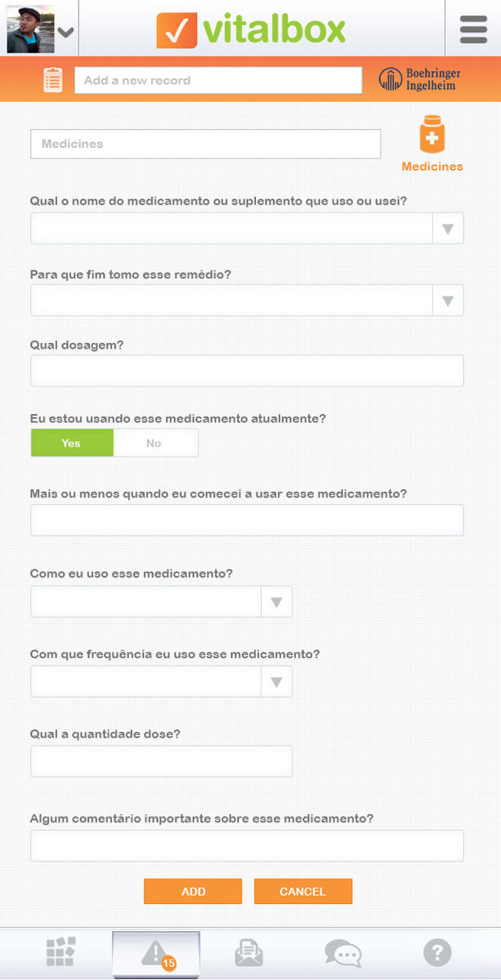Image resolution: width=501 pixels, height=980 pixels.
Task: Click the vitalbox logo
Action: 251,30
